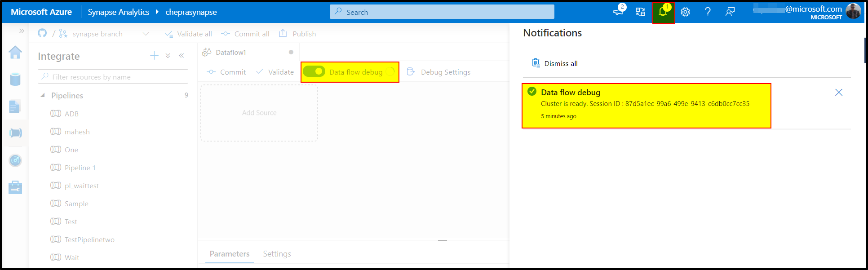868x270 pixels.
Task: Click the Synapse Analytics breadcrumb
Action: pyautogui.click(x=119, y=12)
